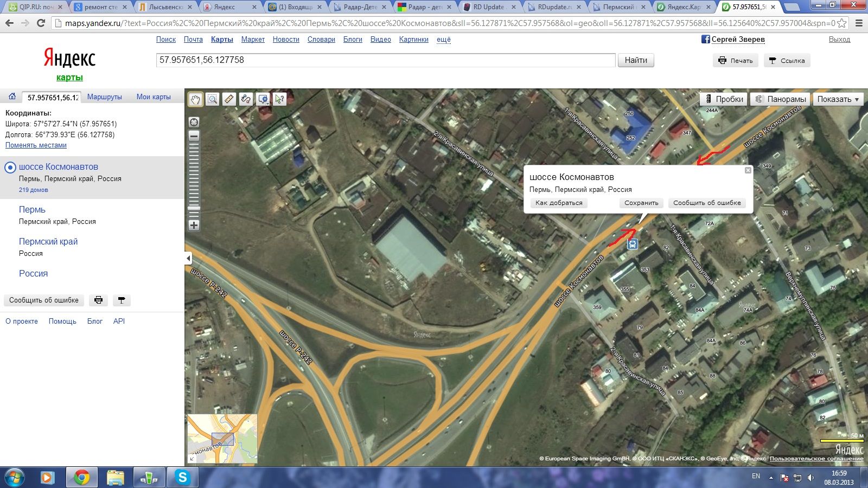Click Пользовательское соглашение link on map

click(x=816, y=459)
